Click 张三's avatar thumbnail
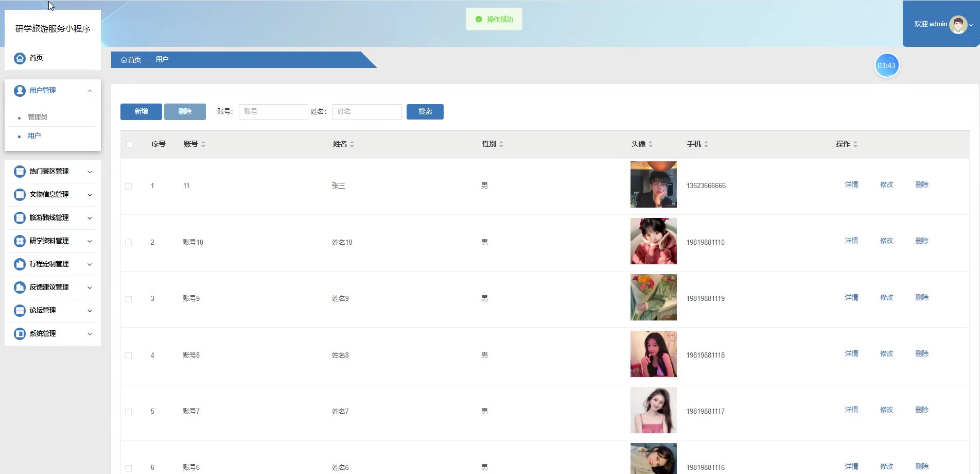Screen dimensions: 980x474 tap(654, 184)
